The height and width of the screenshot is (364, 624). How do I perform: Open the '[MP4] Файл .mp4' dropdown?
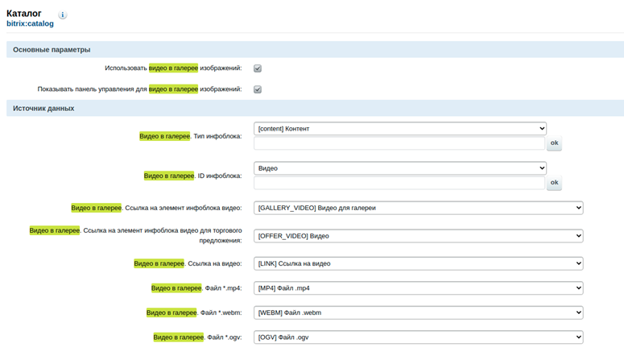(x=418, y=288)
